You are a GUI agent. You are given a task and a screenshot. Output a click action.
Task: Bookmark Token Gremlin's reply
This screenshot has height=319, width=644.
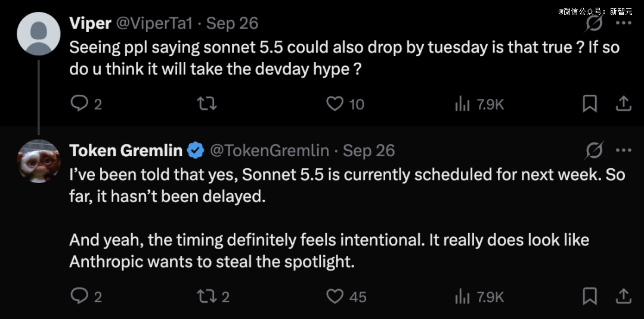pyautogui.click(x=590, y=296)
